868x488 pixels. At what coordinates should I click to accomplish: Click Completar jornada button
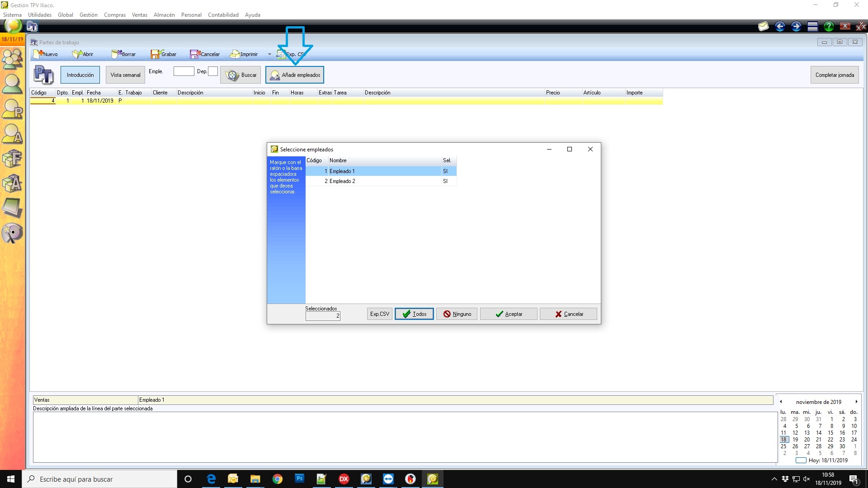coord(835,75)
